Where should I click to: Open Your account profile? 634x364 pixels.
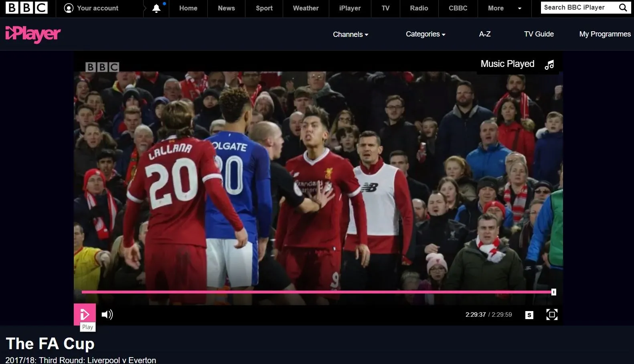[91, 8]
